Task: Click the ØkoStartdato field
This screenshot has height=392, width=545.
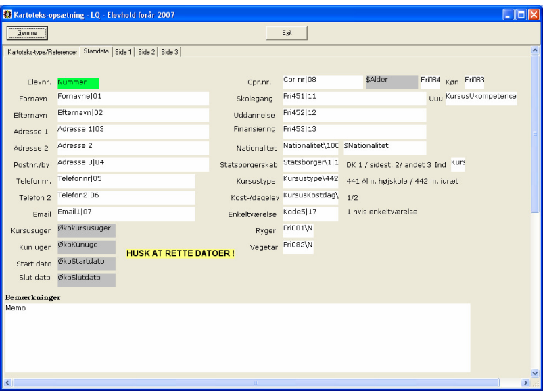Action: coord(87,264)
